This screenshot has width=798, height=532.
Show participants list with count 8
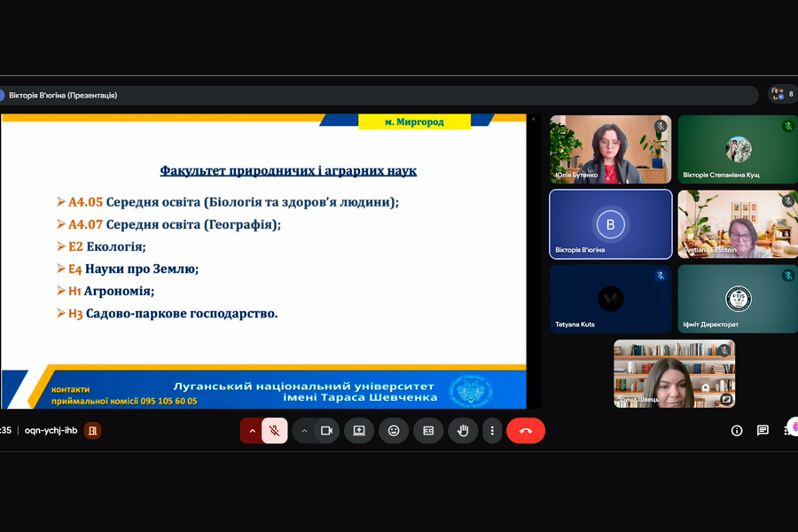[783, 94]
